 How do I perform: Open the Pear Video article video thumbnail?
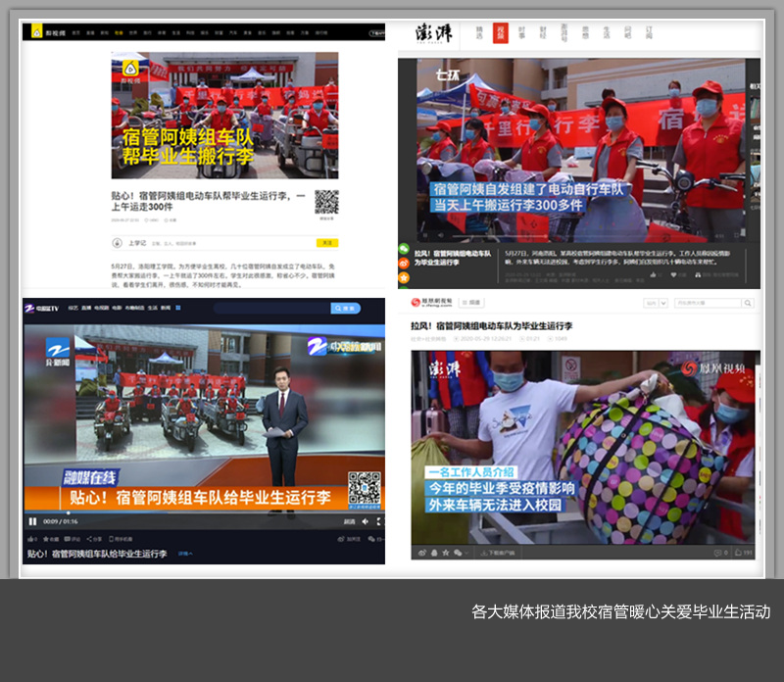point(224,116)
